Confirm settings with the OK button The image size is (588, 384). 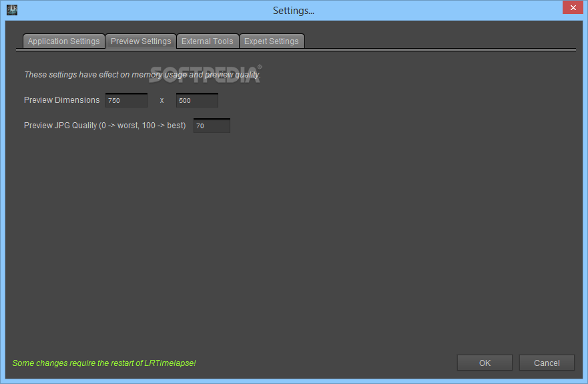[485, 363]
